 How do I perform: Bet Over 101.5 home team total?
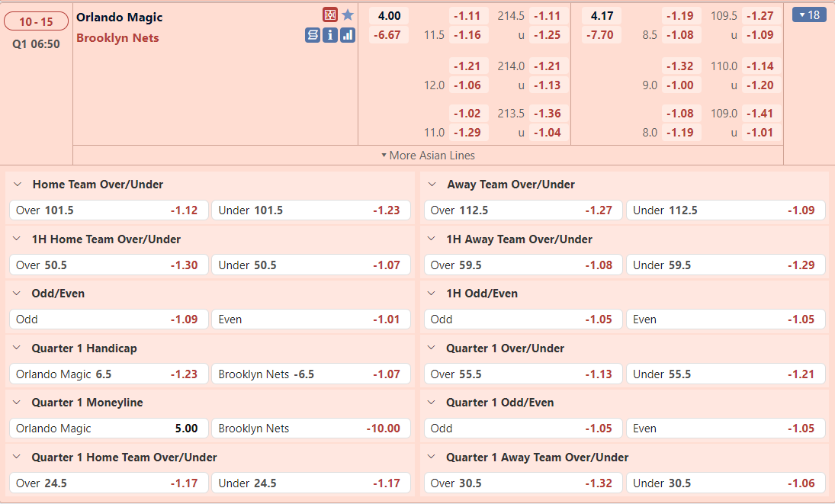108,210
